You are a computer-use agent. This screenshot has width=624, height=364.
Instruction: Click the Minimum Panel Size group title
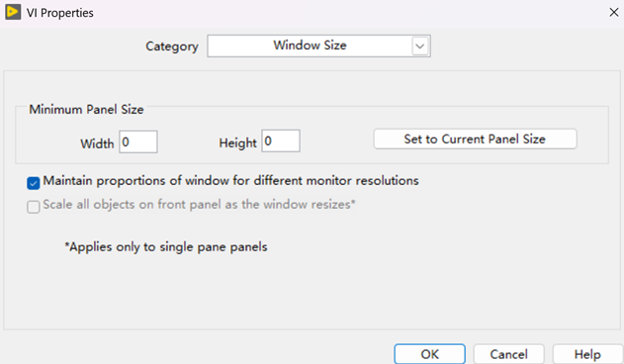(86, 109)
